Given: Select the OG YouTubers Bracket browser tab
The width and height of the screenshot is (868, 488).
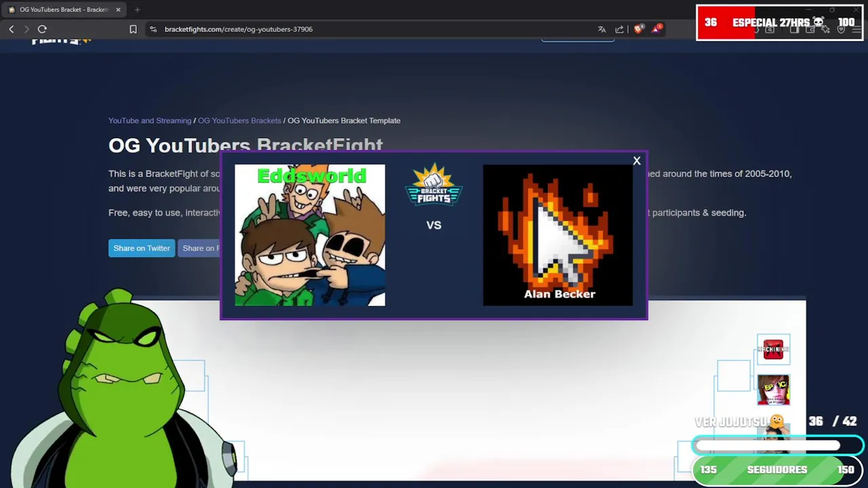Looking at the screenshot, I should coord(64,9).
